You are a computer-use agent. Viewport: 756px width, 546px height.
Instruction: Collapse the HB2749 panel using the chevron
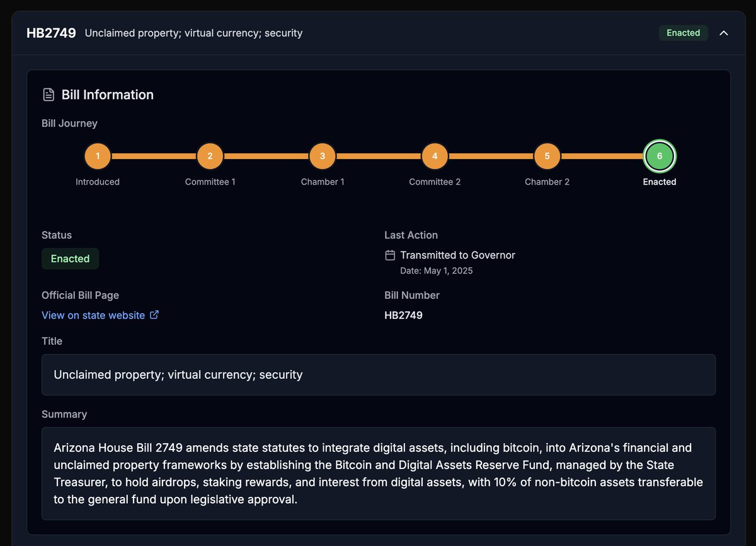point(724,33)
